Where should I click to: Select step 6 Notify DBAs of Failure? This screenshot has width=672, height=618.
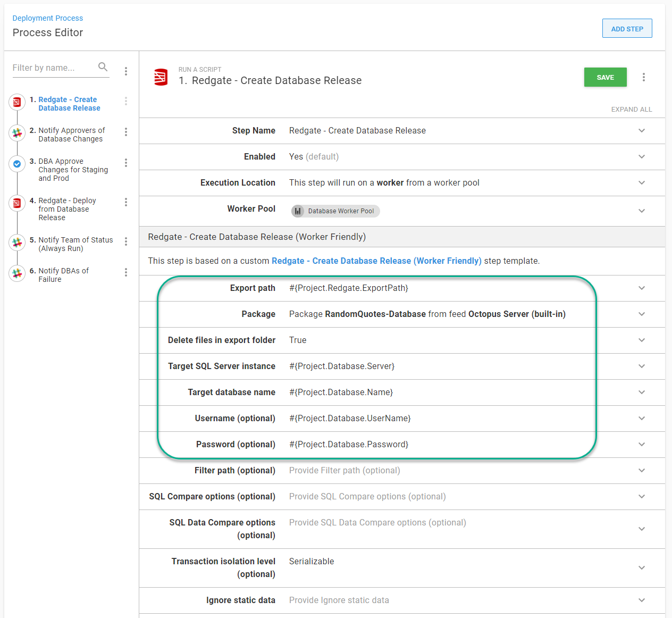pos(63,275)
